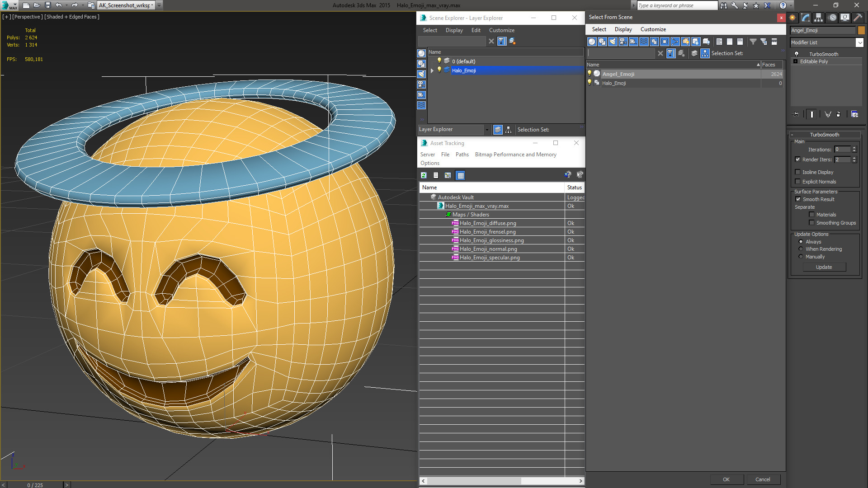Switch to the Hierarchy panel tab
The image size is (868, 488).
819,18
